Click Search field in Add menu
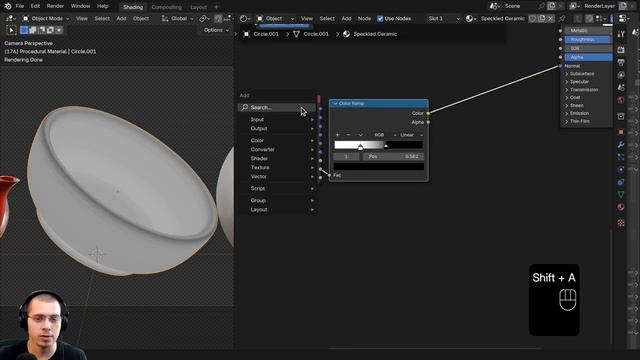The image size is (640, 360). point(276,108)
